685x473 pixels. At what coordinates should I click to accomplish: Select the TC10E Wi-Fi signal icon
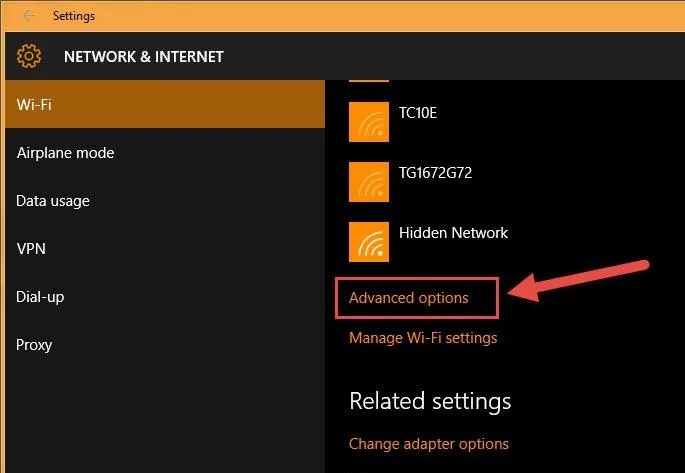tap(369, 122)
